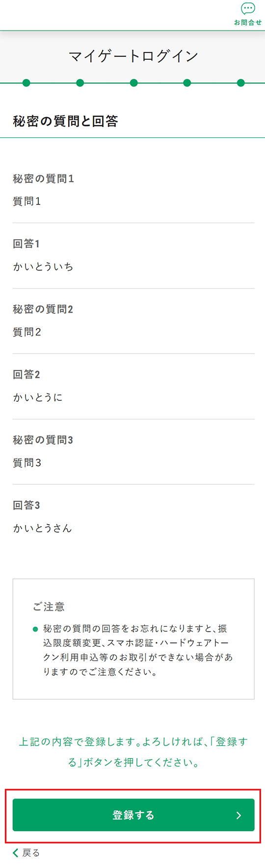Screen dimensions: 265x868
Task: Click the かいとういち answer text
Action: [43, 266]
